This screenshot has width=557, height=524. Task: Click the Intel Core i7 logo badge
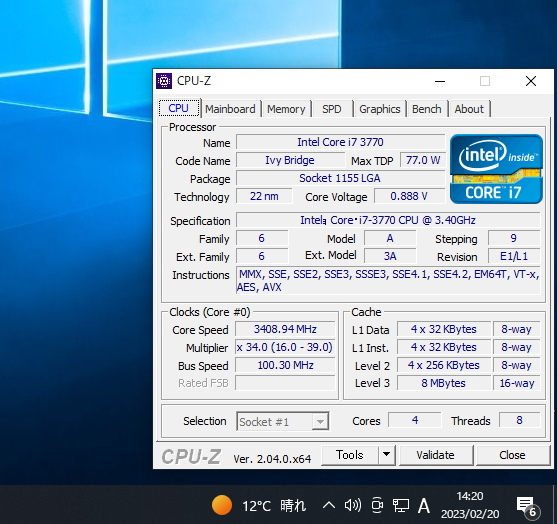(x=496, y=169)
